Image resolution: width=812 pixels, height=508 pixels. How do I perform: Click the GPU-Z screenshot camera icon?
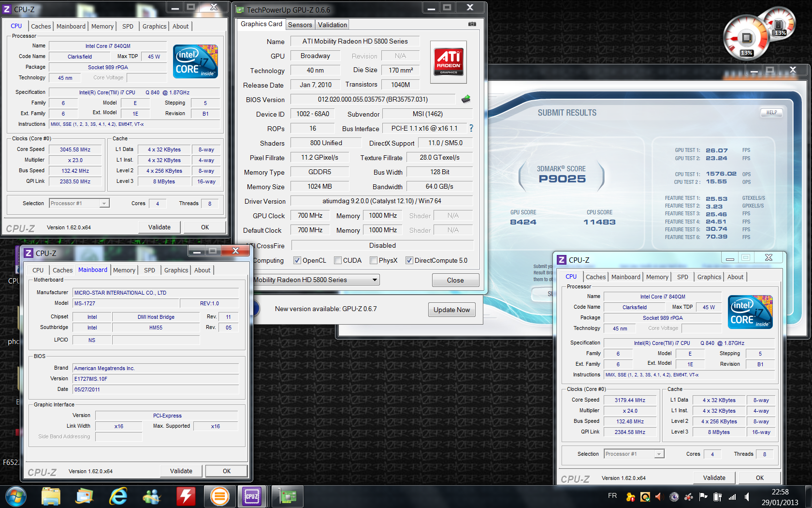pyautogui.click(x=472, y=24)
